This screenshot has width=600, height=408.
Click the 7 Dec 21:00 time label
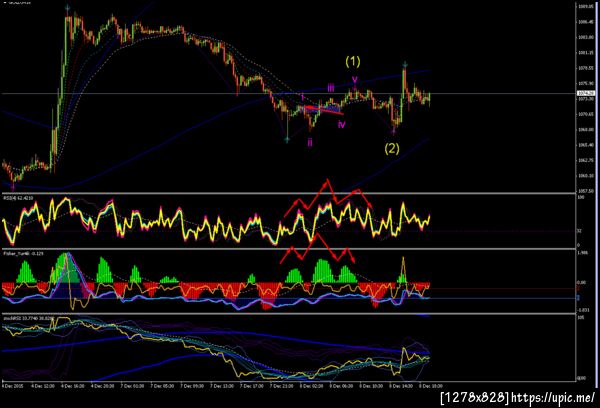click(281, 386)
